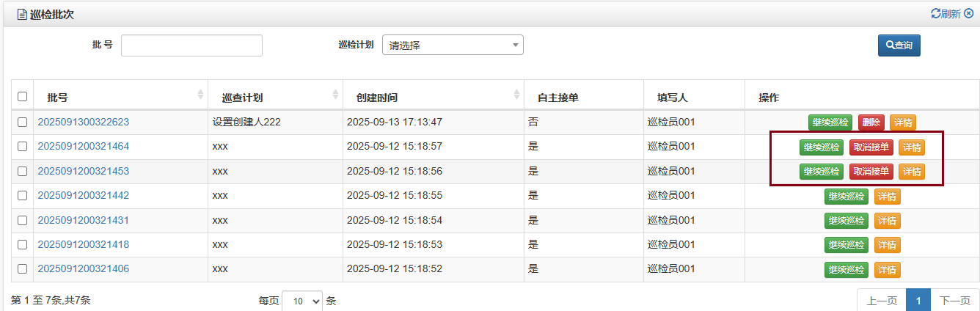Open batch link 2025091200321442
The height and width of the screenshot is (311, 980).
83,195
